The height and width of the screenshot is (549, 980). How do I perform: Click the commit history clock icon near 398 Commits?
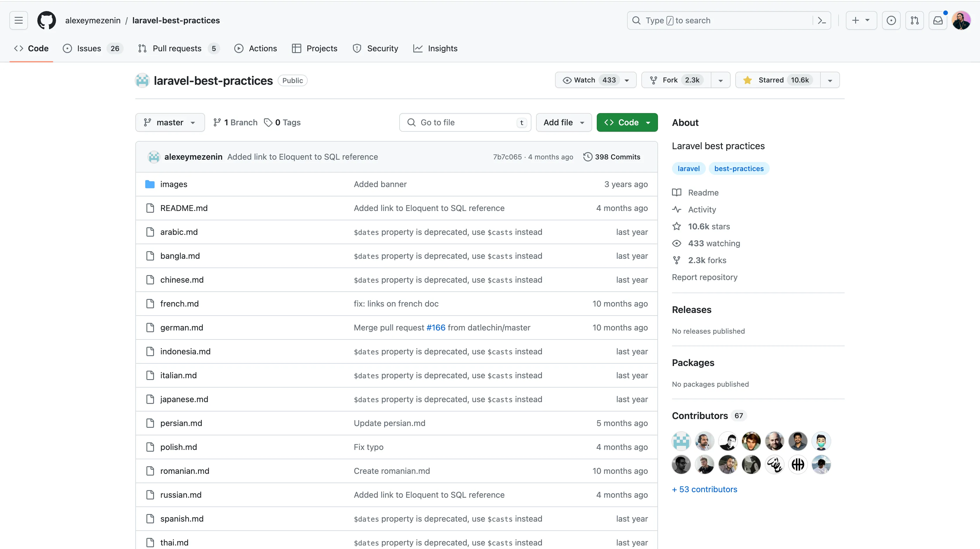[x=587, y=157]
